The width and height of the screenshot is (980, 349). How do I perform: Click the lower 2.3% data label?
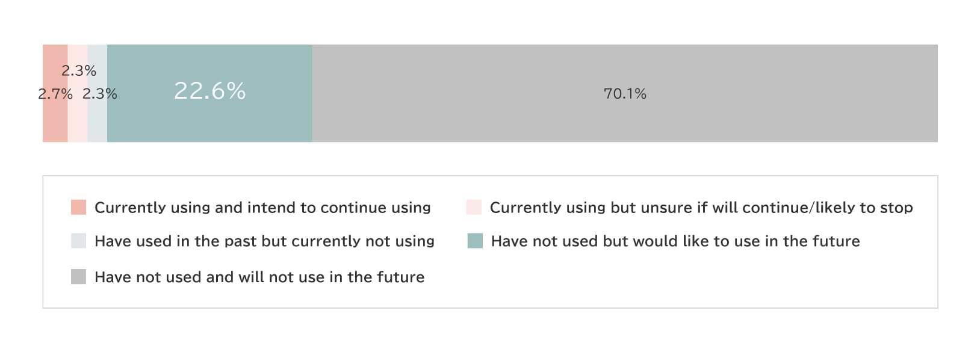coord(100,94)
